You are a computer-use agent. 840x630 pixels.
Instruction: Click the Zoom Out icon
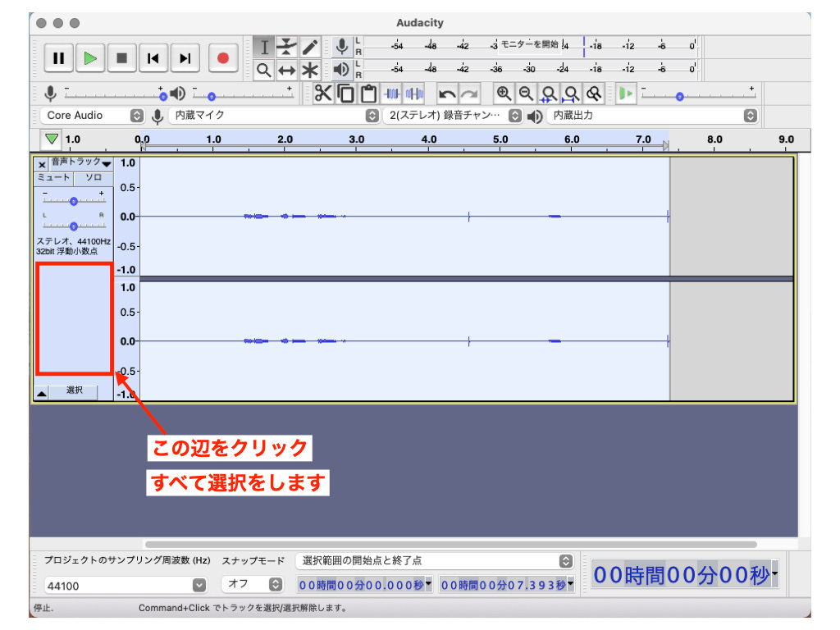pyautogui.click(x=526, y=94)
